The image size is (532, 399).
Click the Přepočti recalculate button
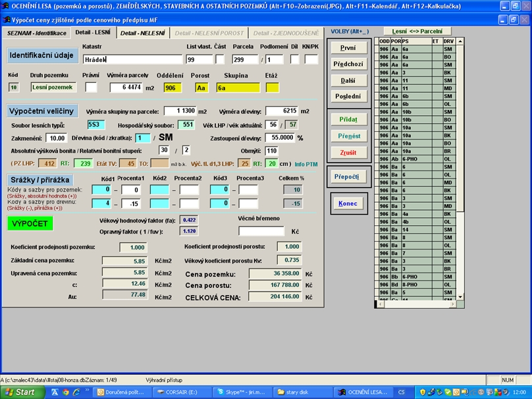point(349,177)
